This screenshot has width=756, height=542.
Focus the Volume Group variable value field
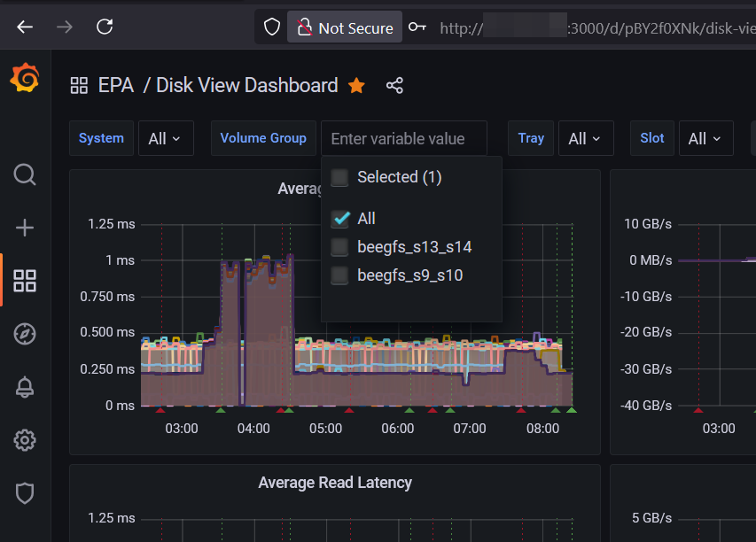(x=404, y=138)
